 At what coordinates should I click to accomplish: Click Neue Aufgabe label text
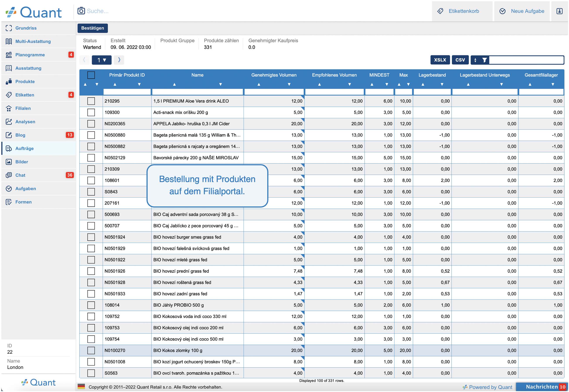tap(527, 11)
